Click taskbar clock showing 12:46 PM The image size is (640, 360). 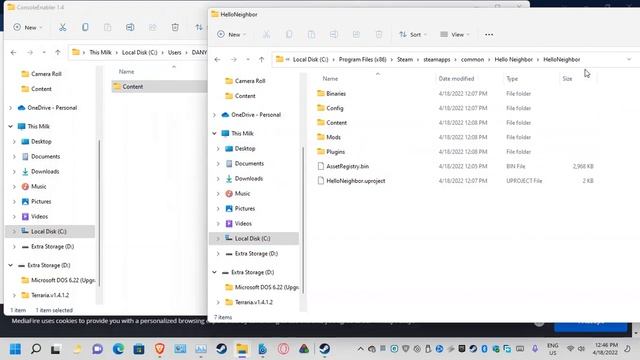tap(606, 349)
